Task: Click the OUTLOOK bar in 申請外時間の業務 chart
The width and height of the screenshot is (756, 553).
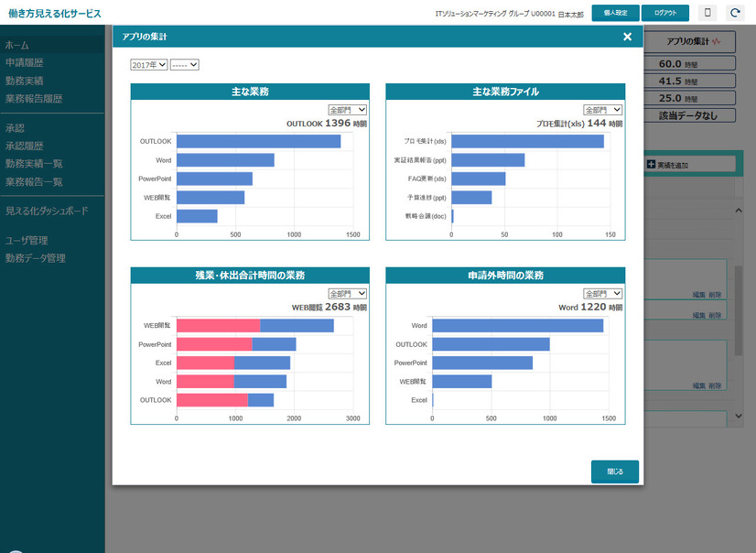Action: coord(491,344)
